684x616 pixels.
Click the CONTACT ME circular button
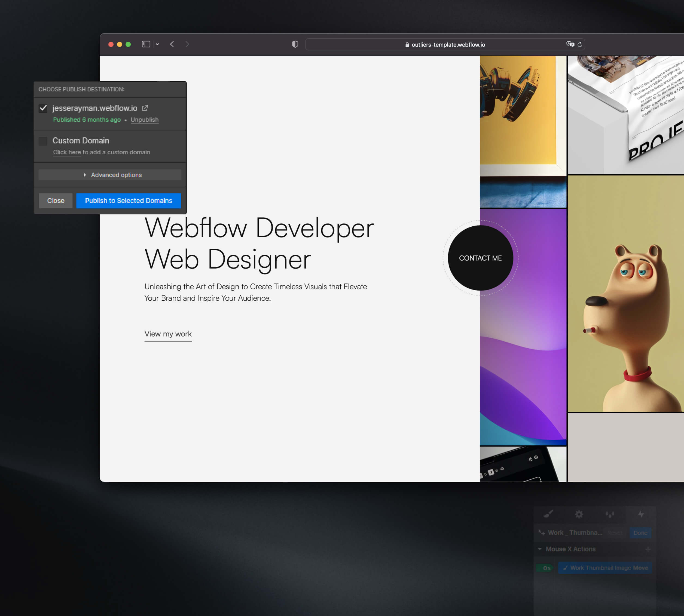coord(480,258)
